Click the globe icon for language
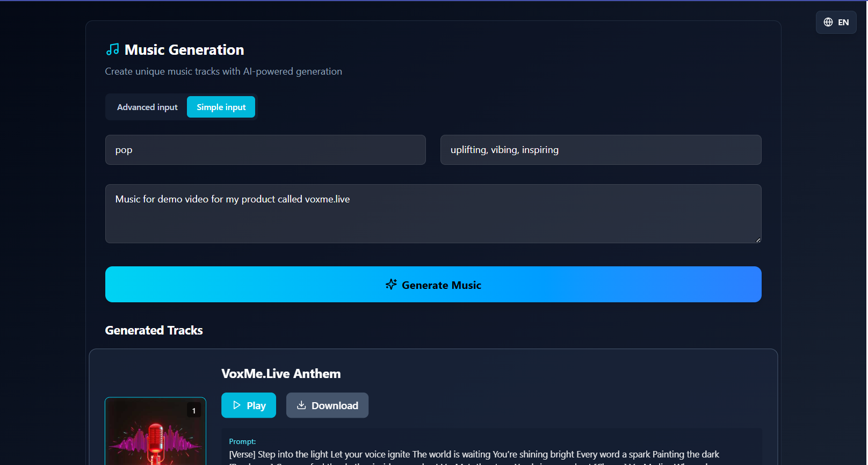868x465 pixels. pyautogui.click(x=828, y=22)
